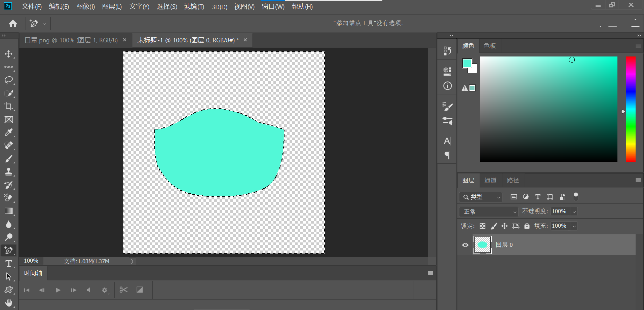Open the 类型 layer filter dropdown
Viewport: 644px width, 310px height.
pyautogui.click(x=481, y=197)
